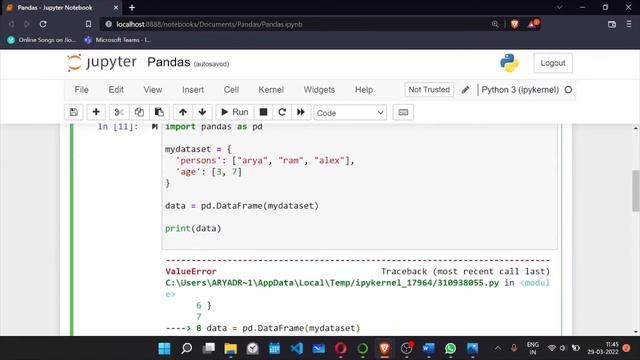Click ENG IN language indicator
The height and width of the screenshot is (360, 640).
tap(533, 348)
